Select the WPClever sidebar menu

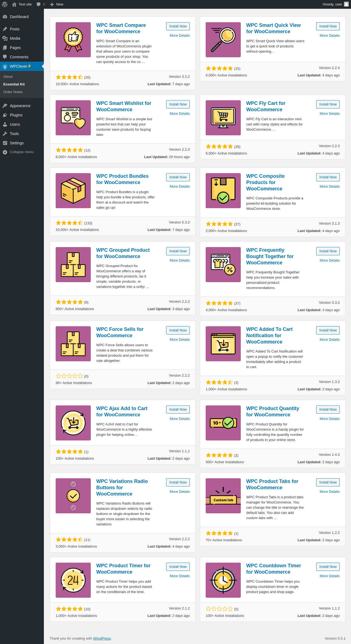pos(22,66)
